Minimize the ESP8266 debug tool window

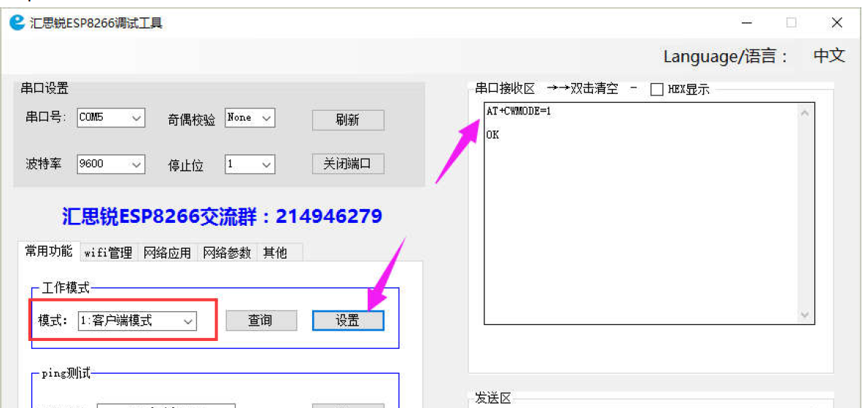747,23
